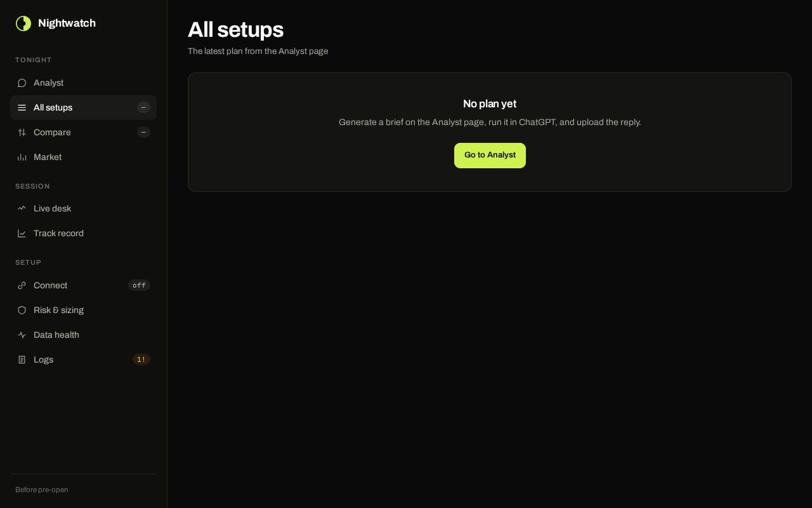Viewport: 812px width, 508px height.
Task: Click the All setups list icon
Action: [x=22, y=108]
